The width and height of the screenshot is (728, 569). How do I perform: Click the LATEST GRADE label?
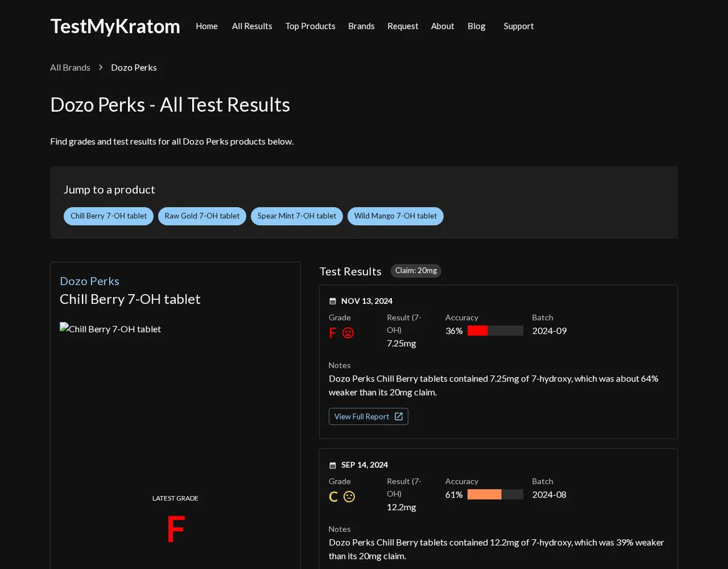(175, 498)
